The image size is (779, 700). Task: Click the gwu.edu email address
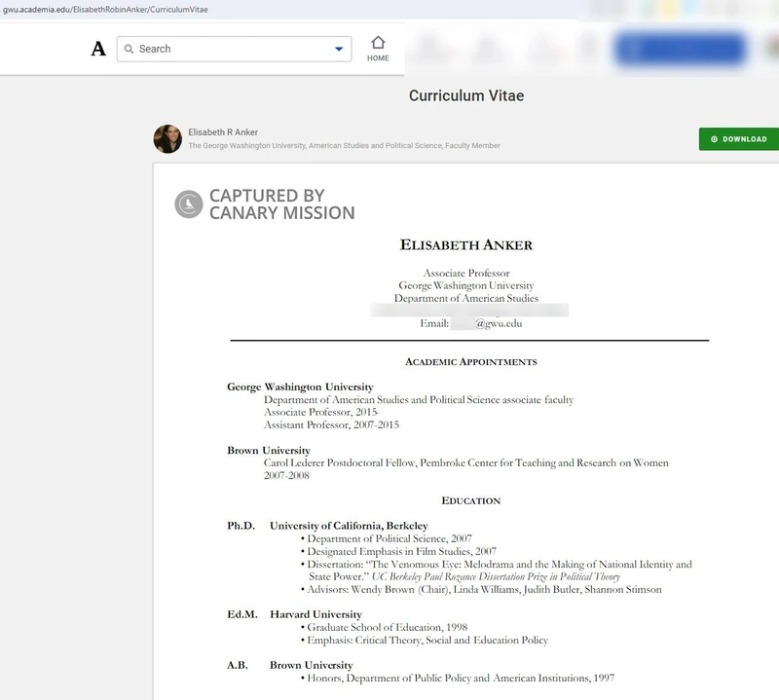[x=498, y=323]
